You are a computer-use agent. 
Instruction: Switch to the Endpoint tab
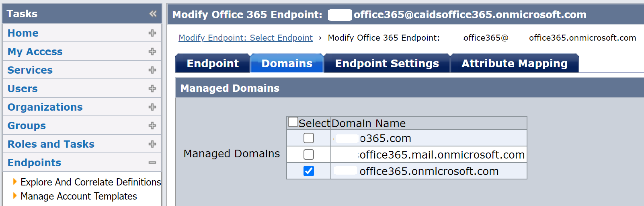pos(213,64)
